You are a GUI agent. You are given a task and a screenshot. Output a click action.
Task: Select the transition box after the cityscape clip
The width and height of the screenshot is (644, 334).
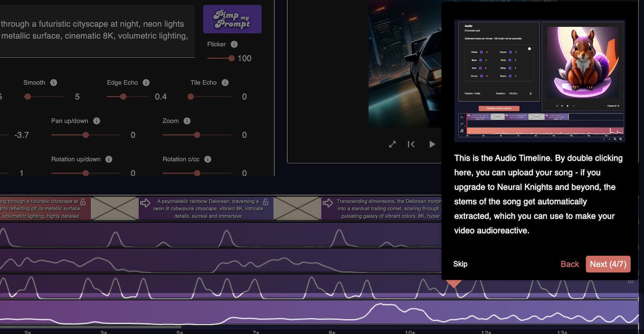click(x=115, y=208)
